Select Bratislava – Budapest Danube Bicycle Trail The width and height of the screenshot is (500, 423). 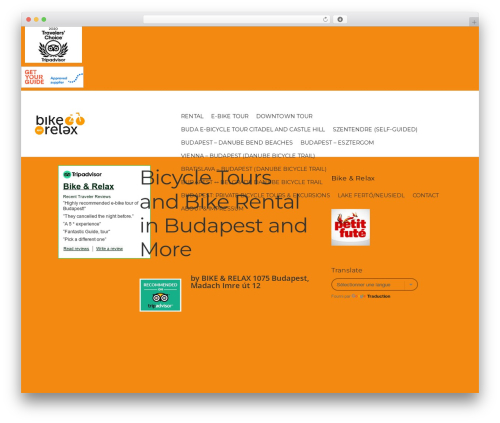(x=253, y=169)
